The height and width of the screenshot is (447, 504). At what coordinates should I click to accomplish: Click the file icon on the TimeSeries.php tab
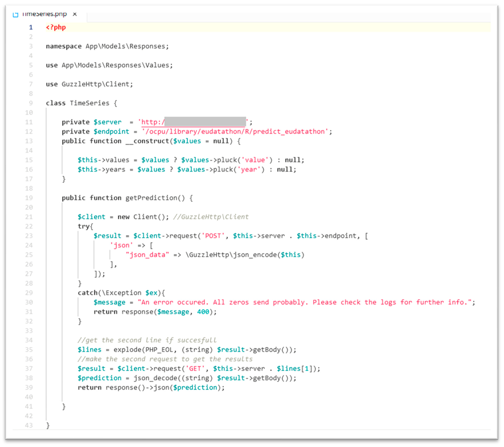(x=16, y=14)
